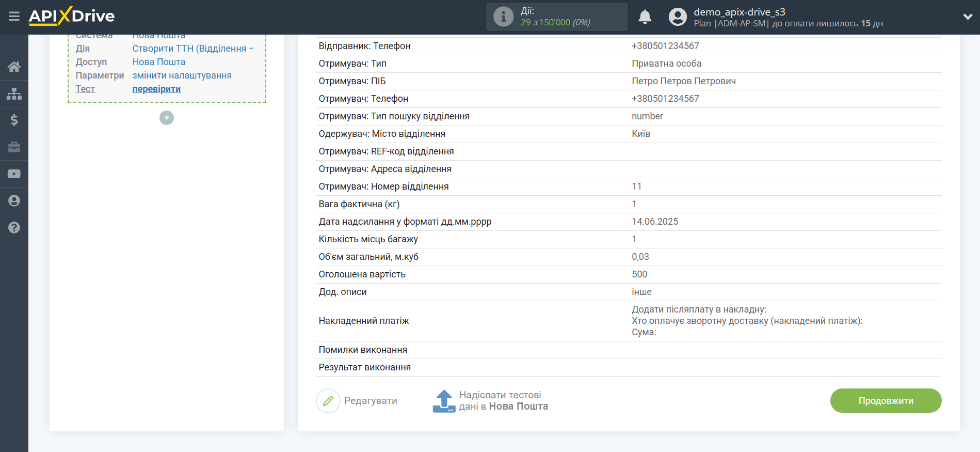This screenshot has height=452, width=980.
Task: Select Помилки виконання row label
Action: point(363,350)
